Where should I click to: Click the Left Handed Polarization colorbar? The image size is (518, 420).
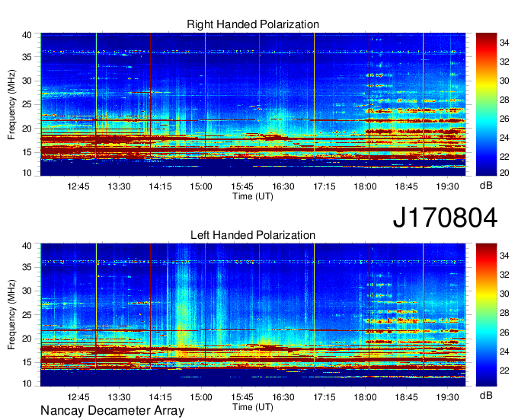point(486,314)
